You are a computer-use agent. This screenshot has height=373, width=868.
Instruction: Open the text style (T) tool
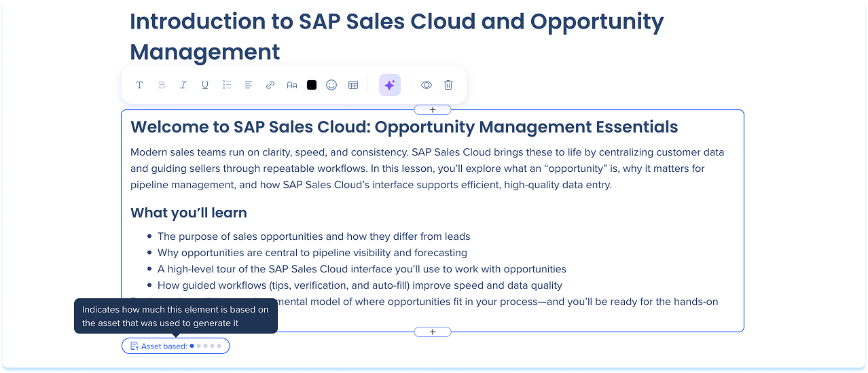pos(139,85)
